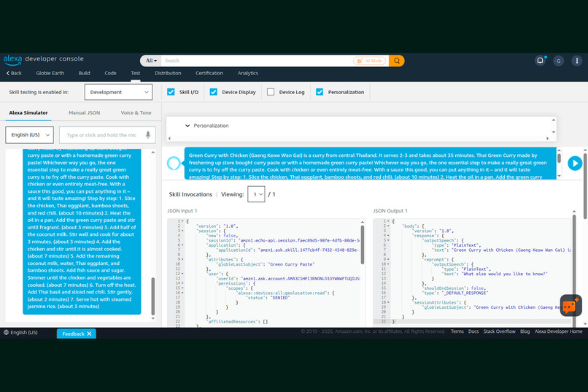Click the "DENIED" status value
This screenshot has width=588, height=392.
280,298
